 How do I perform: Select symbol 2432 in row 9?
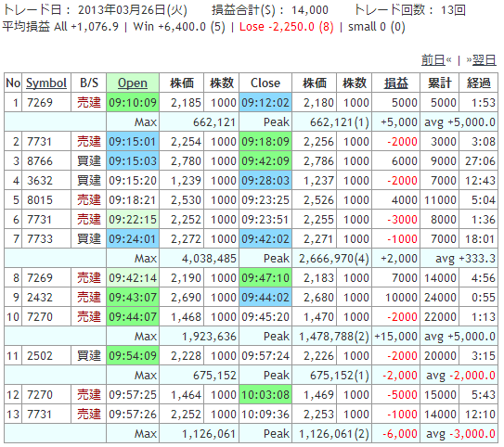(40, 298)
